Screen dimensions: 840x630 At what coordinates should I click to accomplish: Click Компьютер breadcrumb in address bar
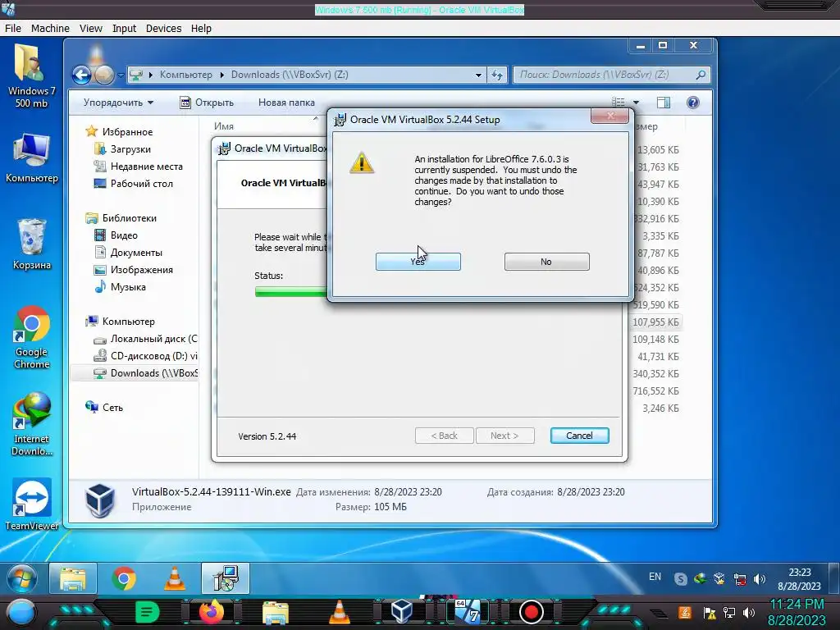coord(186,75)
